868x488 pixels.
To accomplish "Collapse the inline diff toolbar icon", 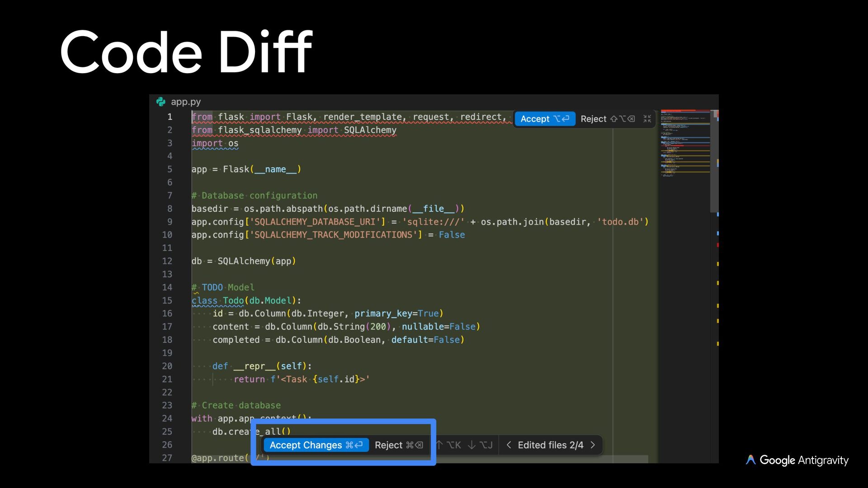I will (647, 119).
